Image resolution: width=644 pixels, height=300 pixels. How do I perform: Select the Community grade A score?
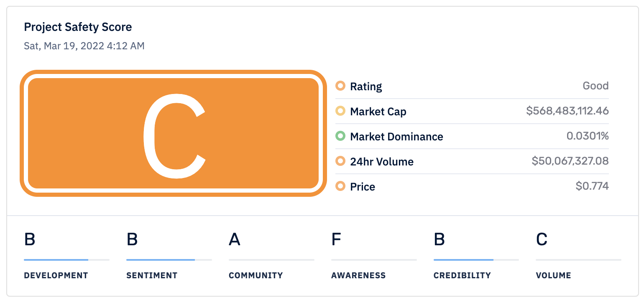coord(235,239)
